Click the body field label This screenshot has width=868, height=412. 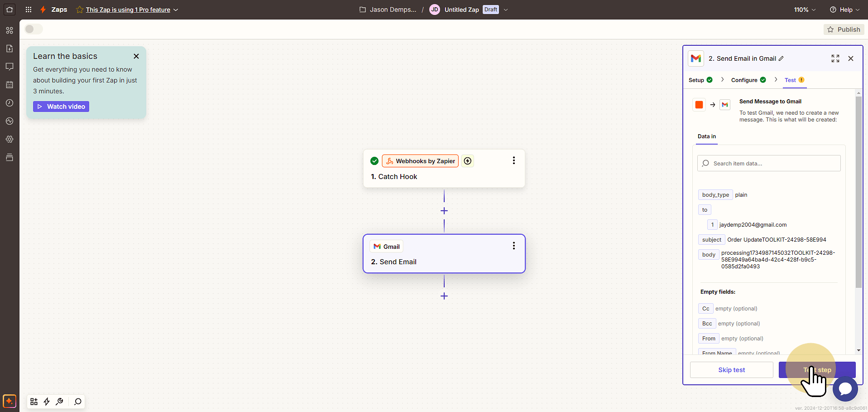click(709, 255)
